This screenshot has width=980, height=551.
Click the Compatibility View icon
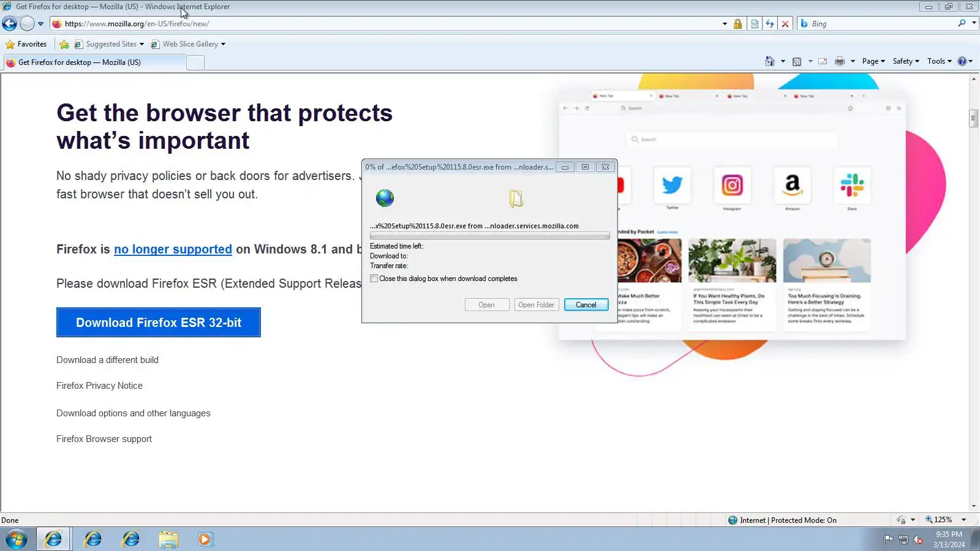tap(755, 24)
